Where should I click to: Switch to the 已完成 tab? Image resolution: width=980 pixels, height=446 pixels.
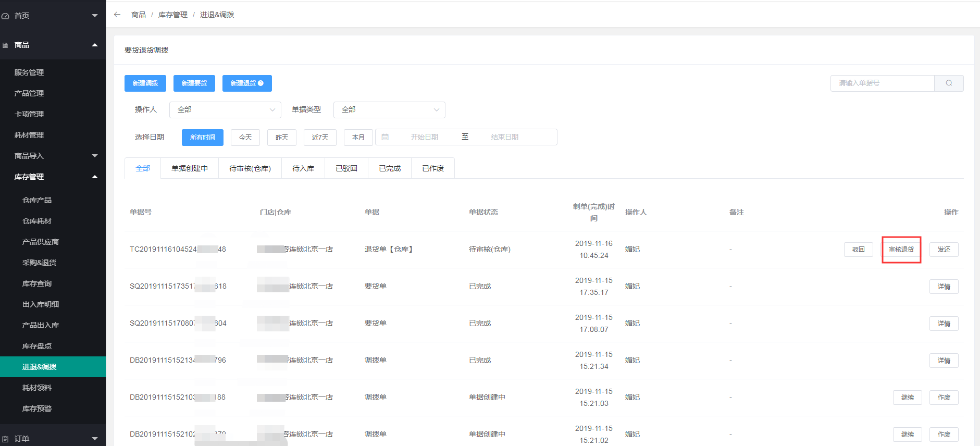(389, 168)
